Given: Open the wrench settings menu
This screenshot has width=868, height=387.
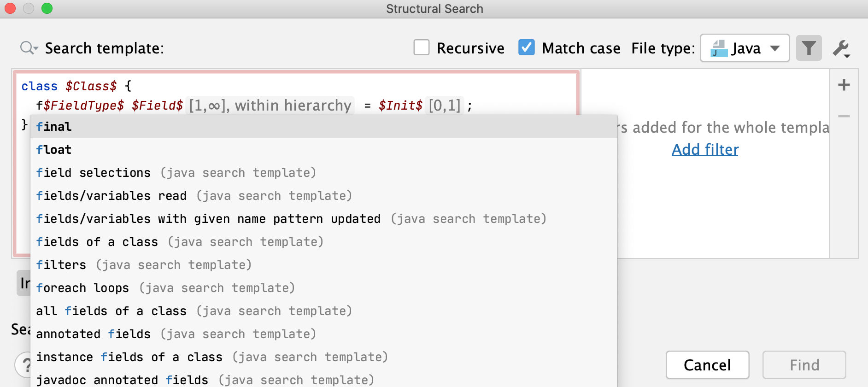Looking at the screenshot, I should click(841, 48).
